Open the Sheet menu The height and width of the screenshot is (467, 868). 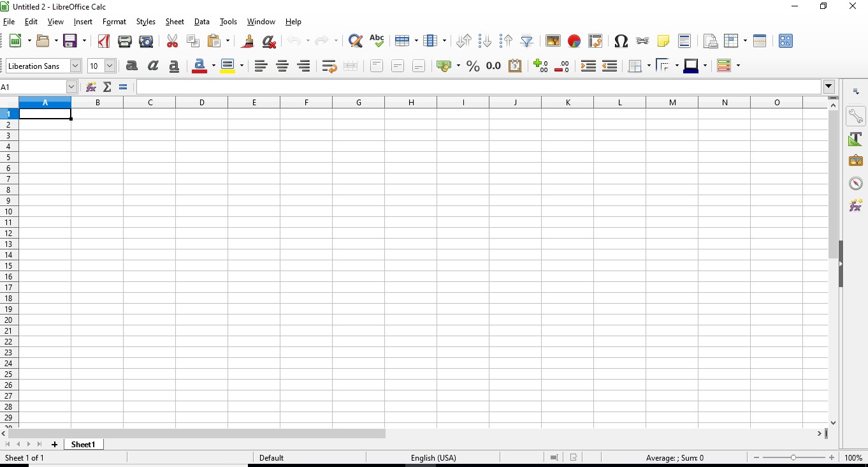175,22
